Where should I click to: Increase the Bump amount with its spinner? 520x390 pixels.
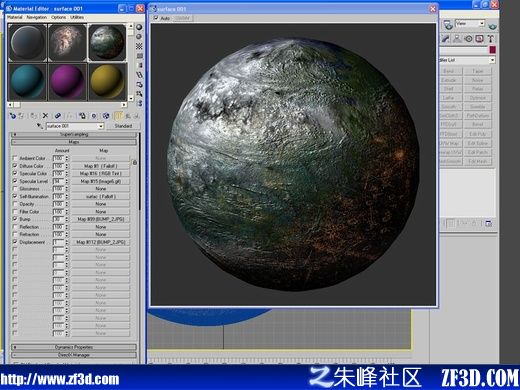pos(67,218)
